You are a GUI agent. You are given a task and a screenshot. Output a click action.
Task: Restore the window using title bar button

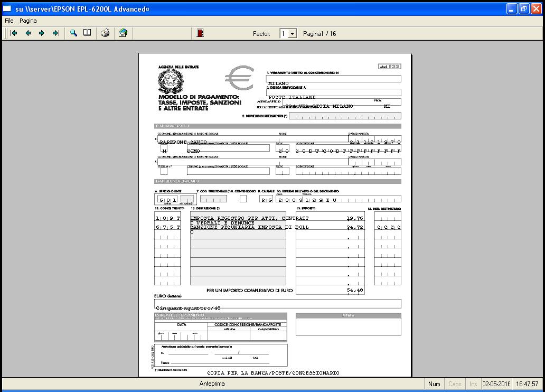tap(524, 9)
